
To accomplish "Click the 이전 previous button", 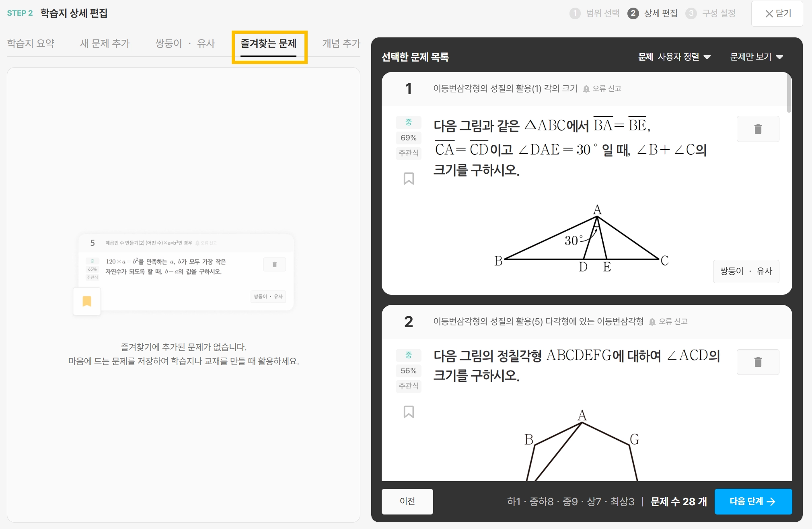I will pos(407,501).
